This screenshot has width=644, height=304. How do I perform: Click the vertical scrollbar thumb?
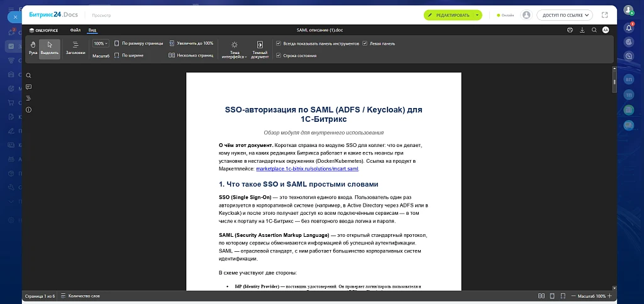[614, 82]
